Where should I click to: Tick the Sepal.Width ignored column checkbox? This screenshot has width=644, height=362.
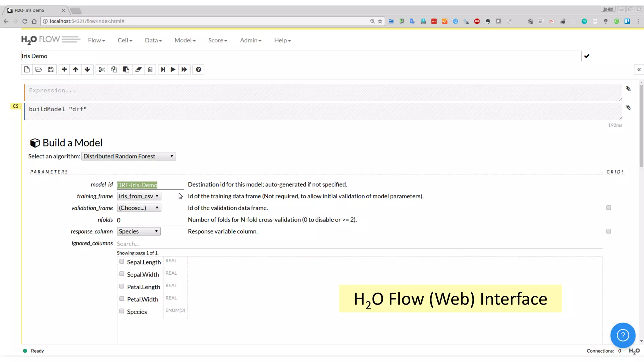122,274
